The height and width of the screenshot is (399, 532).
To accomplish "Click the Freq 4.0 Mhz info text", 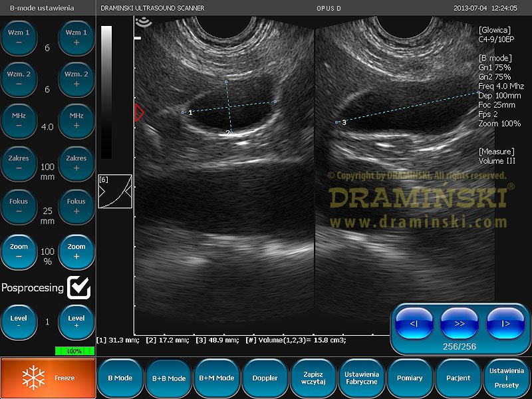I will pyautogui.click(x=501, y=86).
